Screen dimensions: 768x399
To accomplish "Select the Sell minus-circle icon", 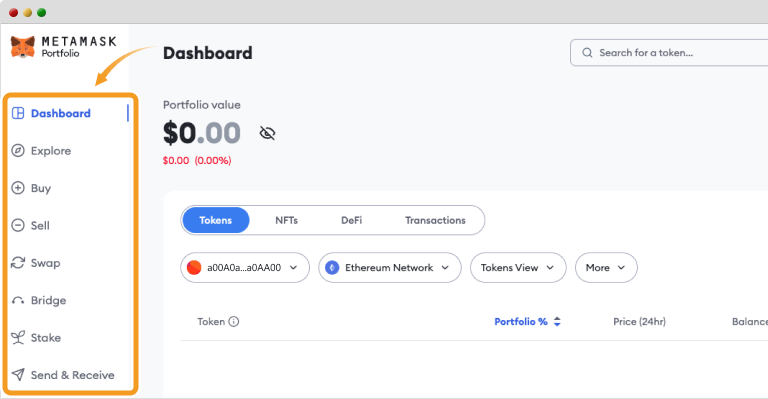I will click(x=18, y=225).
